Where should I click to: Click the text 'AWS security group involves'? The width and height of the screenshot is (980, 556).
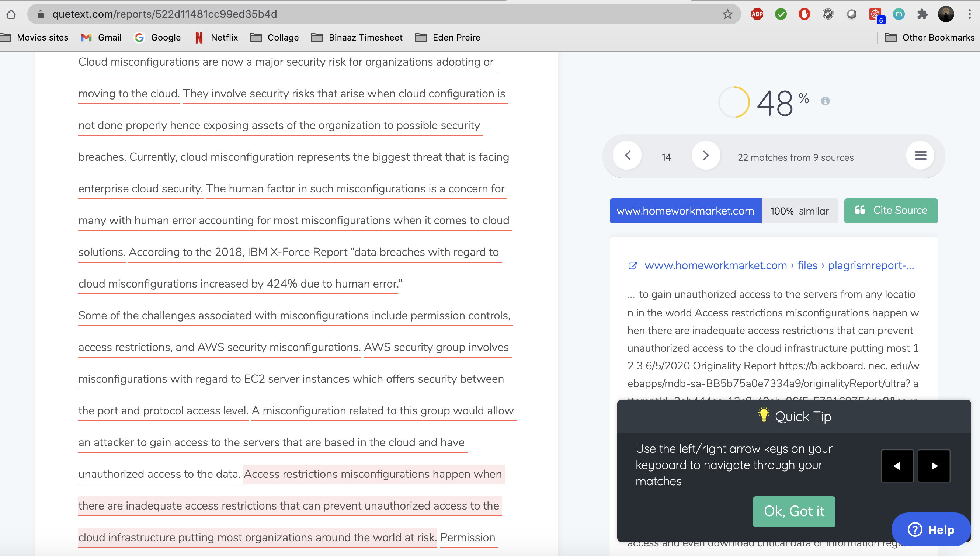coord(437,347)
